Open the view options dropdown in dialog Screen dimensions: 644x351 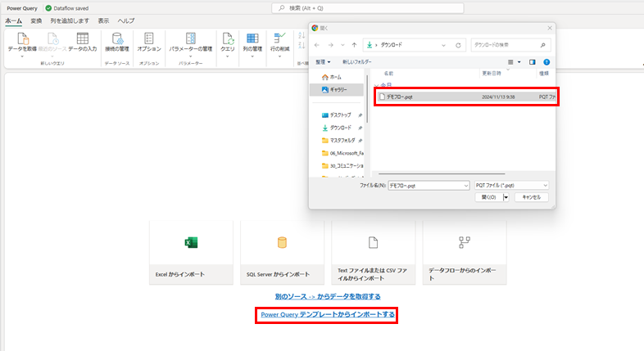coord(519,62)
